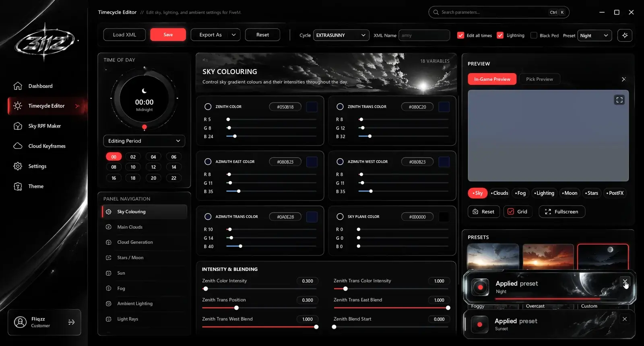Click the Fullscreen button in Preview

coord(562,212)
